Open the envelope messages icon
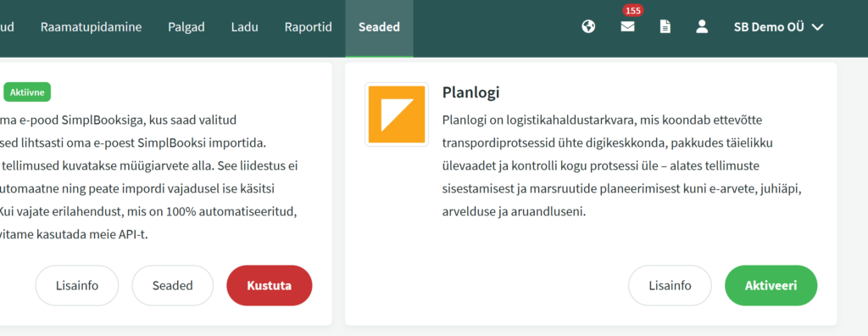The height and width of the screenshot is (336, 868). click(x=627, y=26)
